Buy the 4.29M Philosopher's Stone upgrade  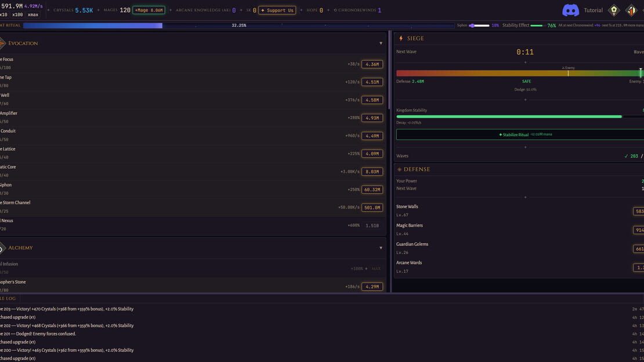pos(372,287)
